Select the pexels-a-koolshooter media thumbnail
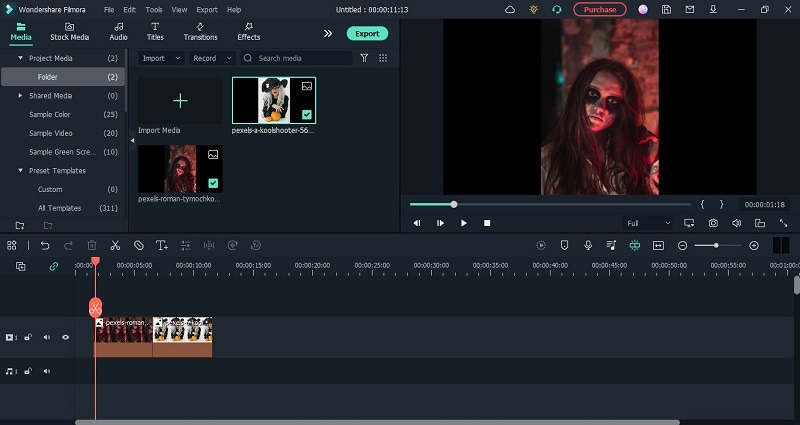800x425 pixels. coord(274,101)
